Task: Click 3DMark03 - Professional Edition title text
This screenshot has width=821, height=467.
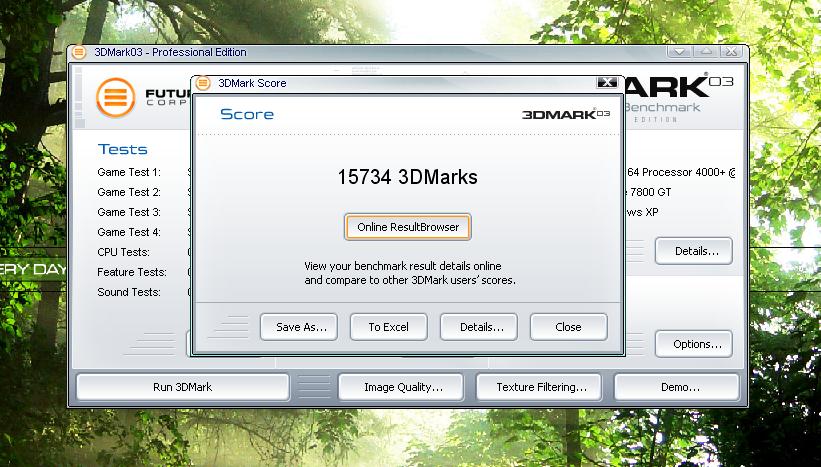Action: point(170,52)
